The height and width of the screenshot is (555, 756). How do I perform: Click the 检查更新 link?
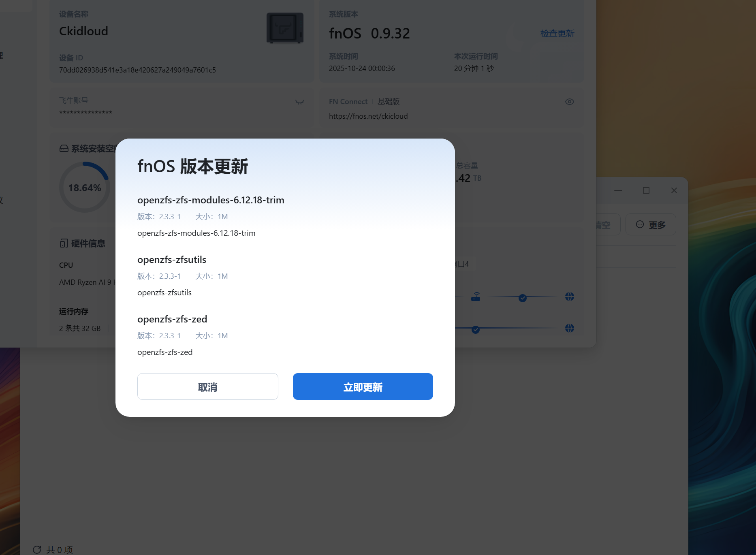[557, 34]
